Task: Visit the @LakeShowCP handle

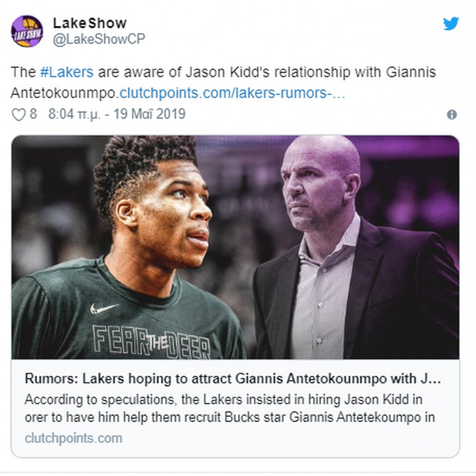Action: tap(99, 39)
